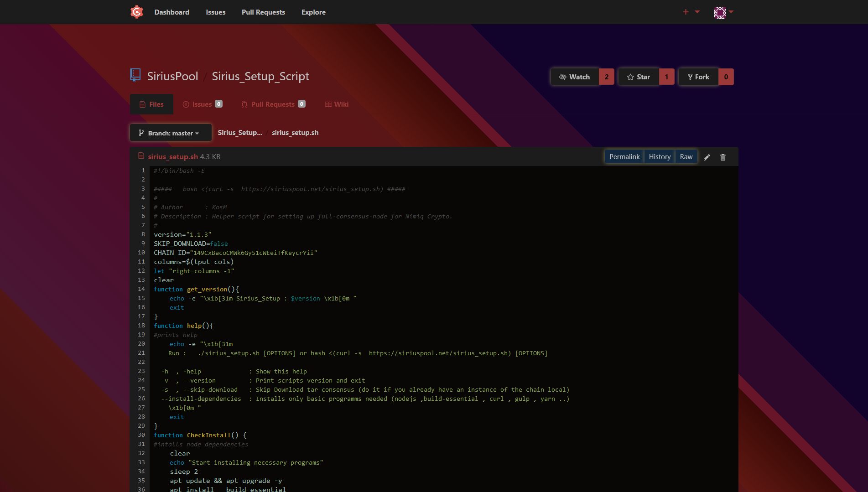Go to Explore in top navigation

coord(313,12)
